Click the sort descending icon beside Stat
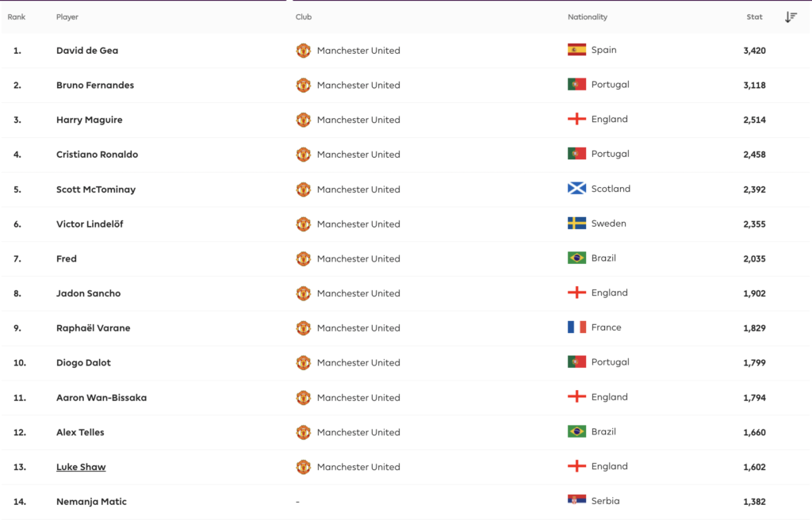 coord(791,17)
